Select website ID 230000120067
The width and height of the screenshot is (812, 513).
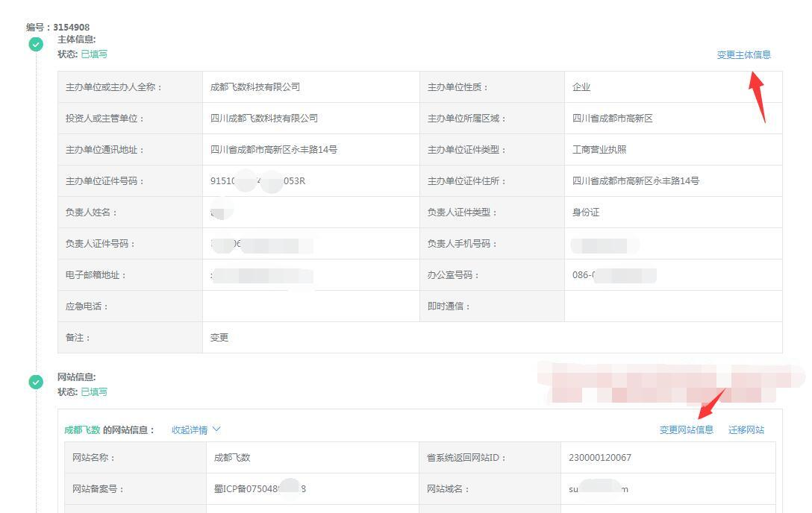pyautogui.click(x=599, y=458)
